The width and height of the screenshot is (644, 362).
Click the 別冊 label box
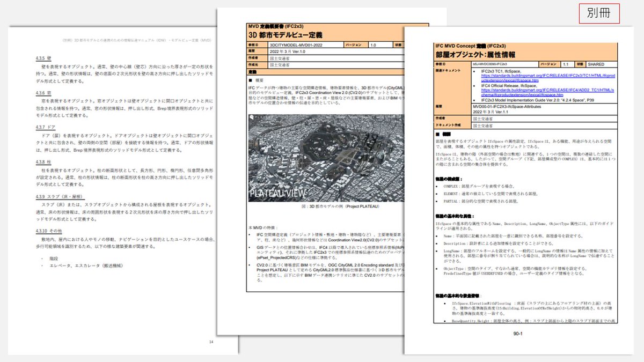(599, 13)
